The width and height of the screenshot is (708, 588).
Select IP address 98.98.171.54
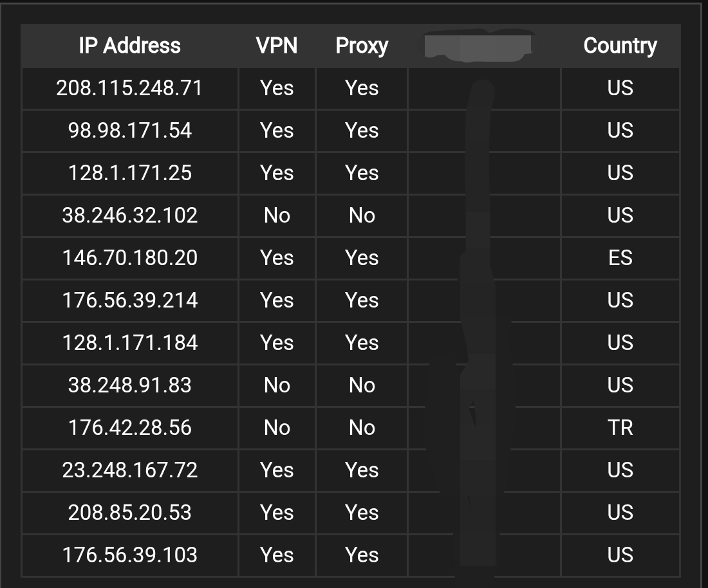point(129,131)
